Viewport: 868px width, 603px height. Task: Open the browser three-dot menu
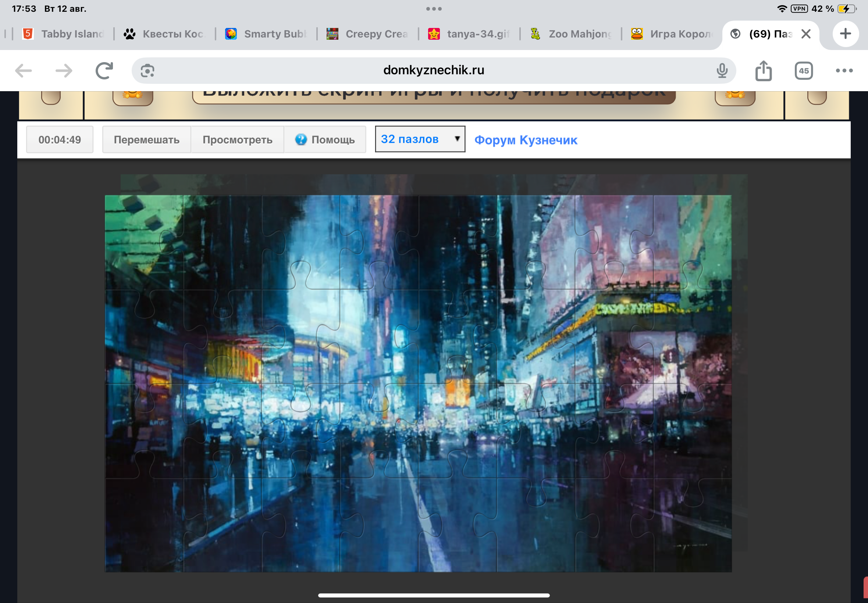(x=844, y=71)
